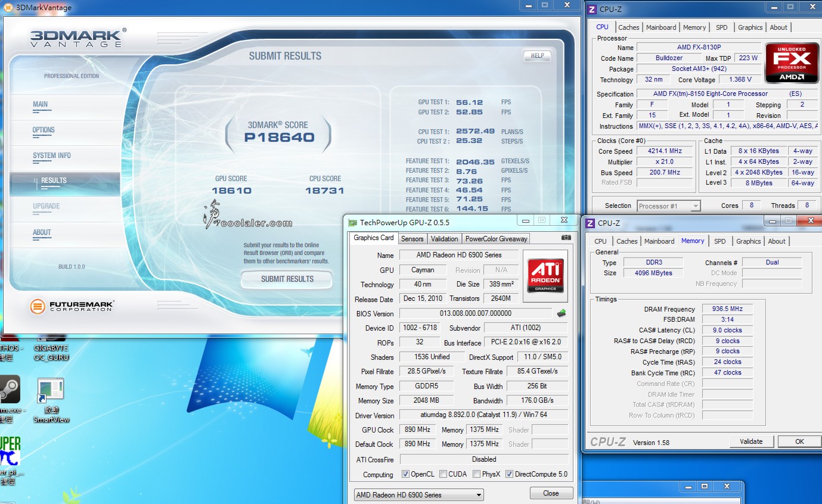Click the memory Size value 4096 MBytes
Screen dimensions: 822x504
pyautogui.click(x=655, y=273)
